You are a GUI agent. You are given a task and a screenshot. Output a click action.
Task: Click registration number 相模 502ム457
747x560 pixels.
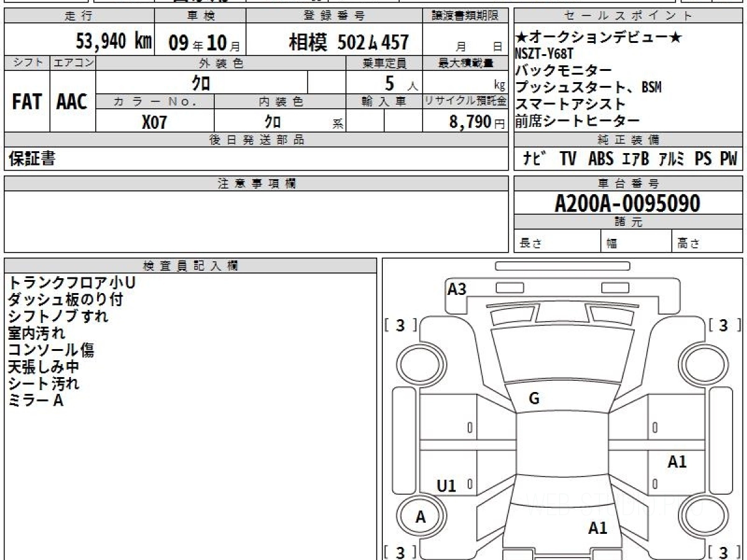[349, 42]
